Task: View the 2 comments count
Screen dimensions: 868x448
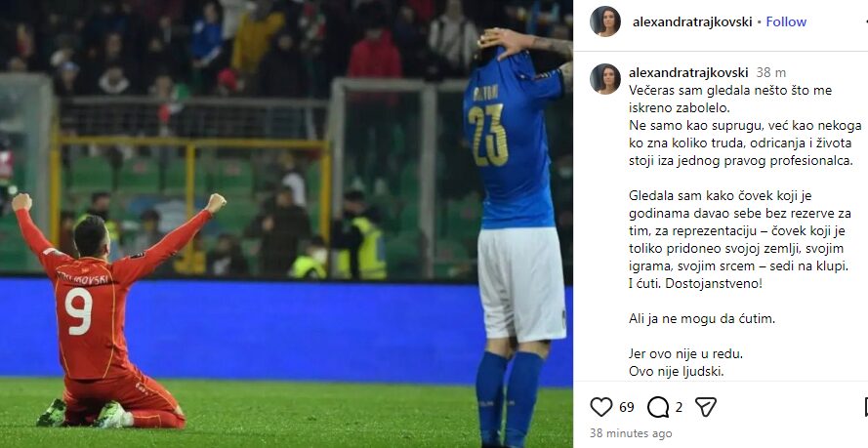Action: 679,407
